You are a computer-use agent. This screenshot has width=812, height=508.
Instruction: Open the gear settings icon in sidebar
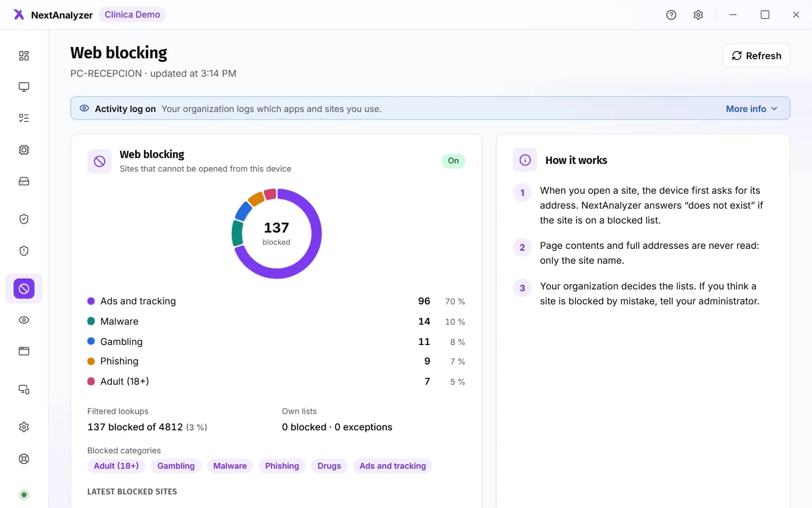point(24,427)
